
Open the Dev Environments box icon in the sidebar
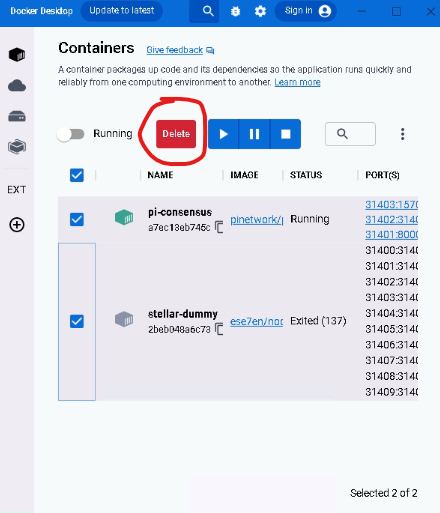tap(17, 147)
